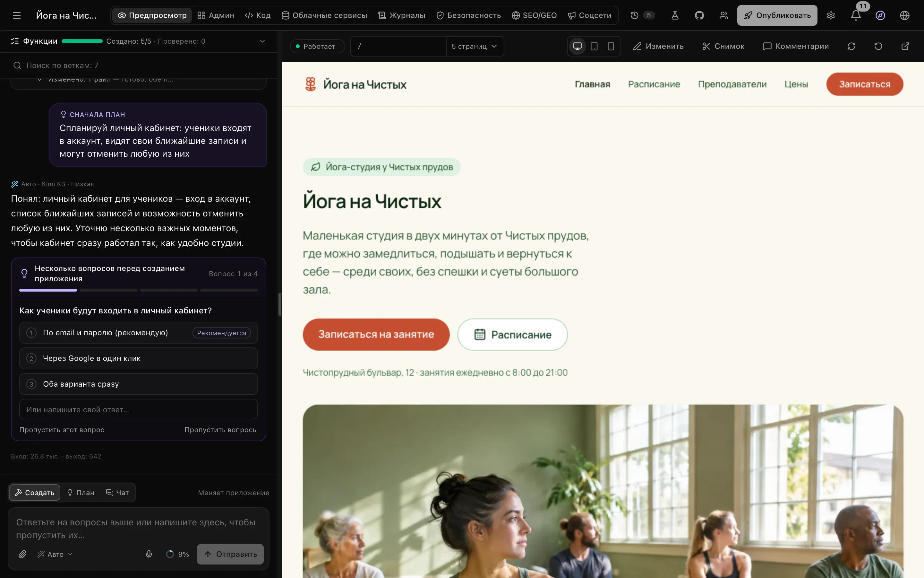924x578 pixels.
Task: Switch to mobile viewport
Action: coord(611,46)
